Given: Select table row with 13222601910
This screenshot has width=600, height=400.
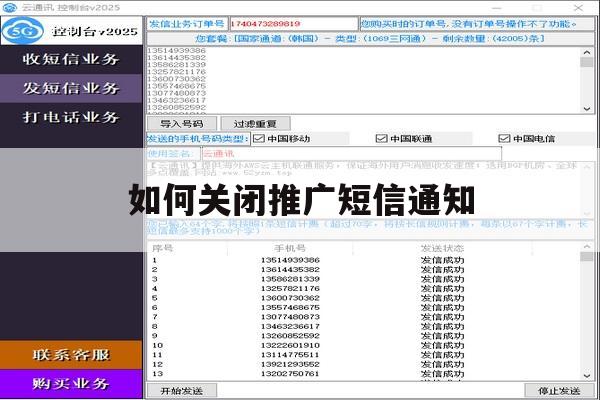Looking at the screenshot, I should 364,345.
